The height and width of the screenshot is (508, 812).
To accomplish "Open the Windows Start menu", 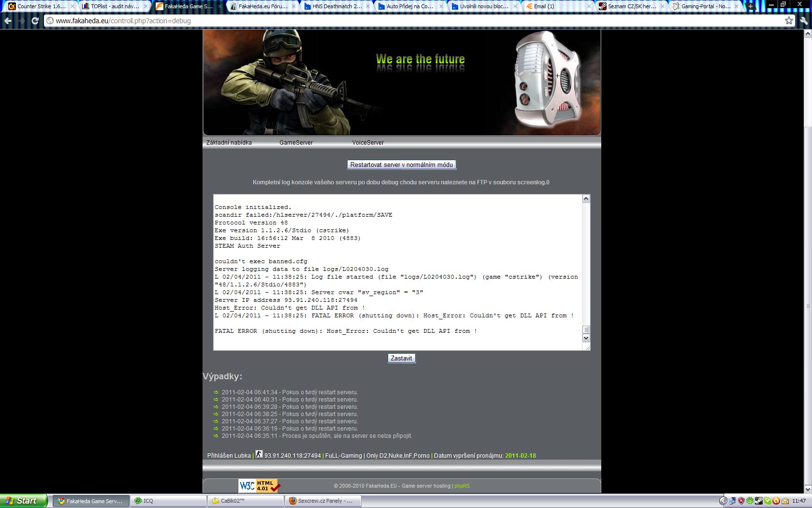I will 24,501.
